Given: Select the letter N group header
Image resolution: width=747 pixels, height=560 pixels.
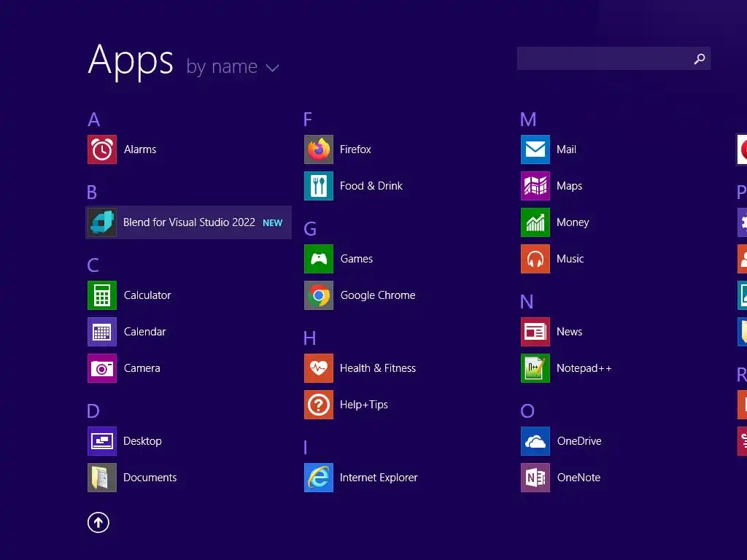Looking at the screenshot, I should coord(527,302).
